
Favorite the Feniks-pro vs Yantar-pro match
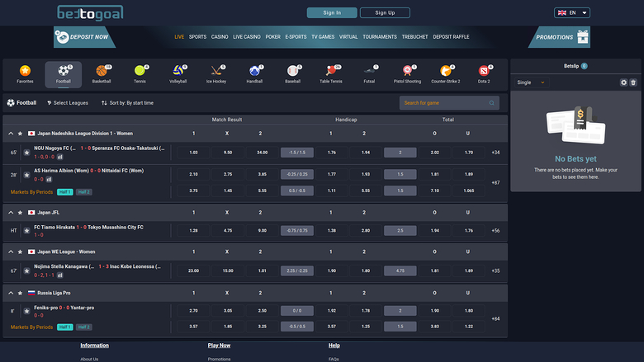(26, 311)
